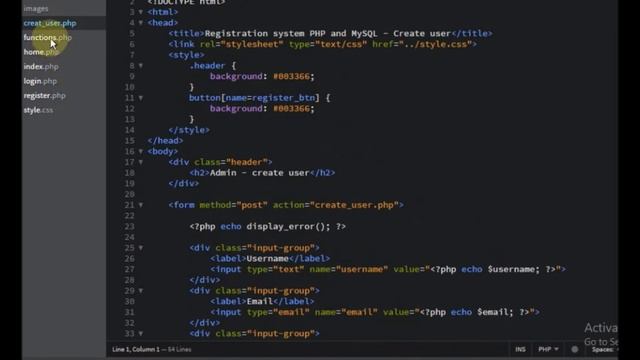Open style.css from the file list
The height and width of the screenshot is (360, 640).
(38, 110)
